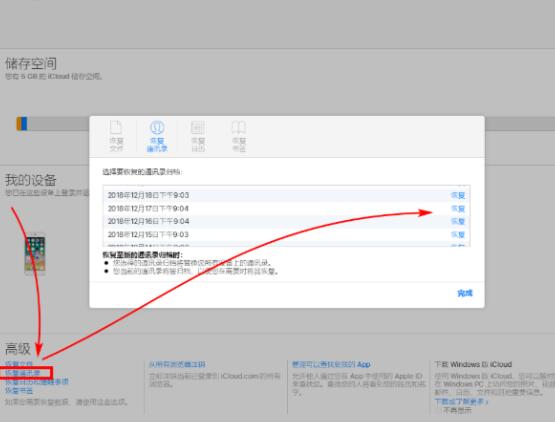Screen dimensions: 555x422
Task: Restore the December 18 9:03 PM archive
Action: [x=457, y=195]
